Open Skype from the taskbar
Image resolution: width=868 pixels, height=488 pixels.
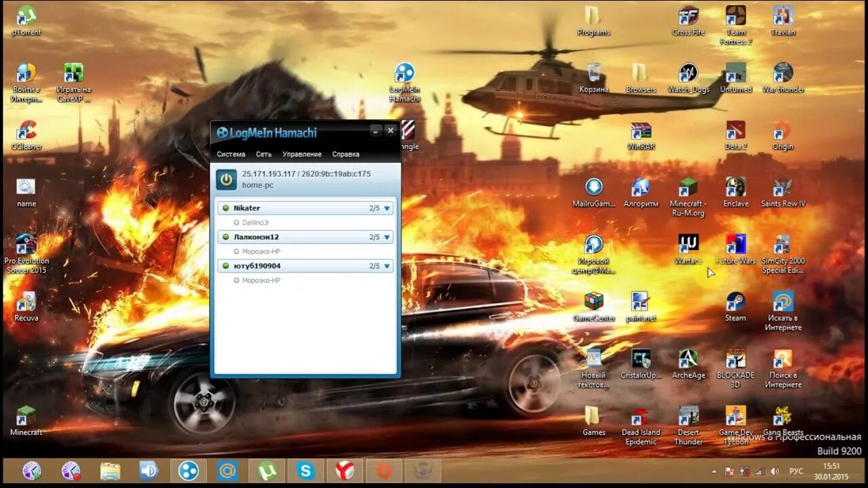305,470
